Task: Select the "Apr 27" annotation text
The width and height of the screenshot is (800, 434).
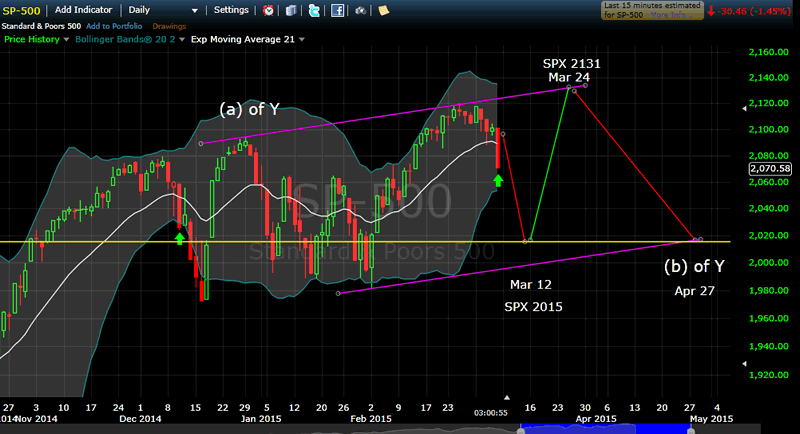Action: pyautogui.click(x=694, y=291)
